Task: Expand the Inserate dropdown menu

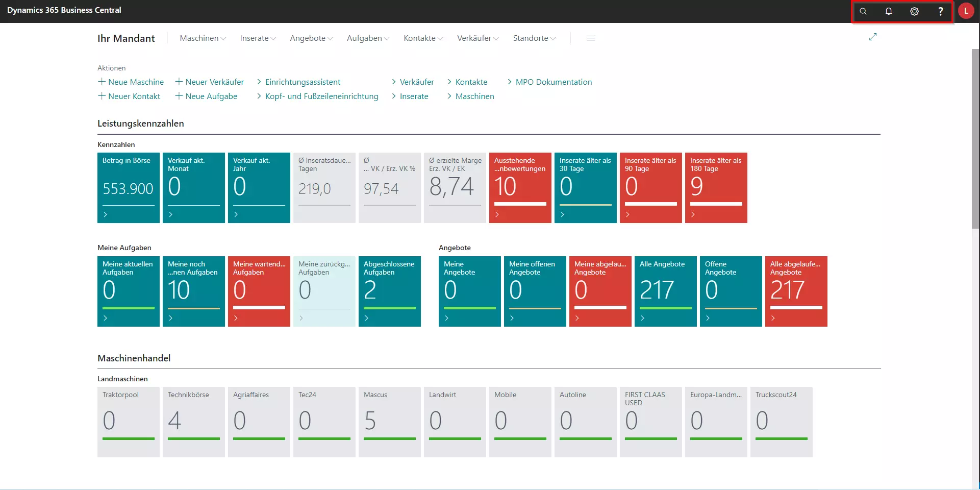Action: [258, 38]
